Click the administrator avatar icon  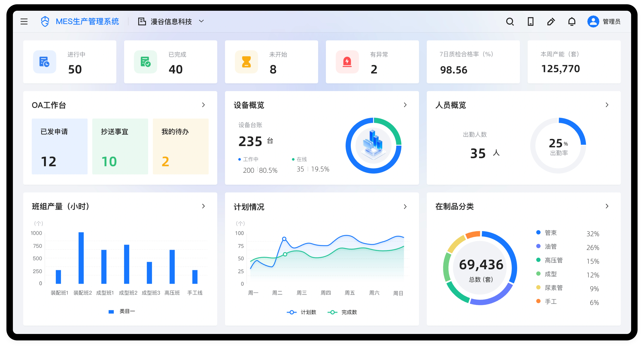point(593,21)
